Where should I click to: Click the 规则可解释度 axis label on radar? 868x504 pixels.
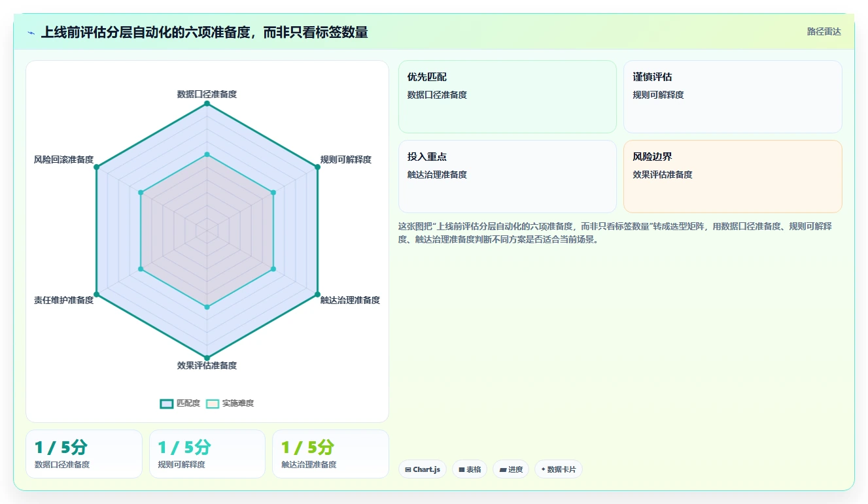345,160
